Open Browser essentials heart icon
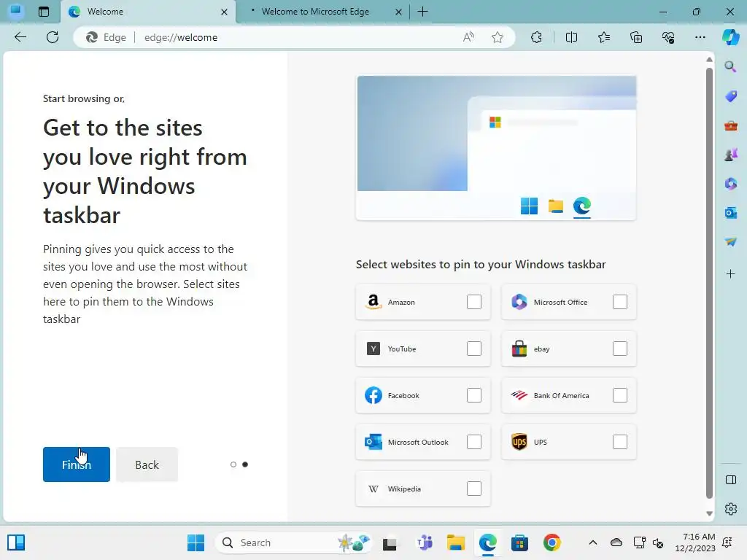 tap(668, 37)
